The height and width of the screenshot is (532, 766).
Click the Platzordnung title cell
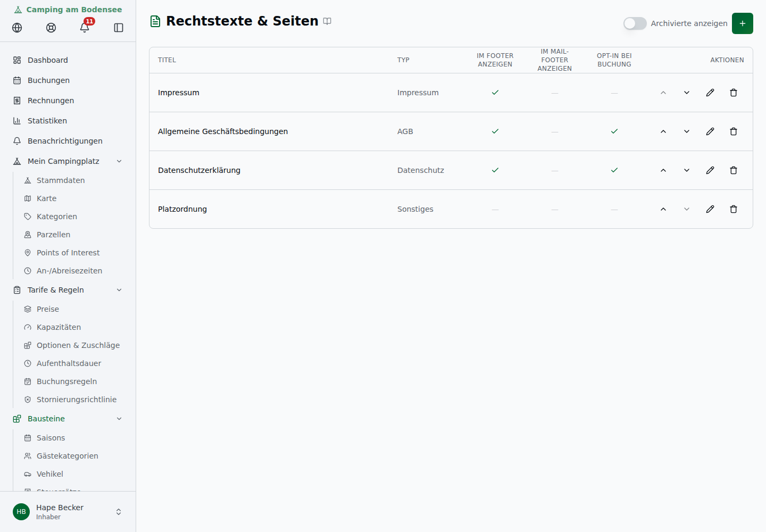click(182, 209)
